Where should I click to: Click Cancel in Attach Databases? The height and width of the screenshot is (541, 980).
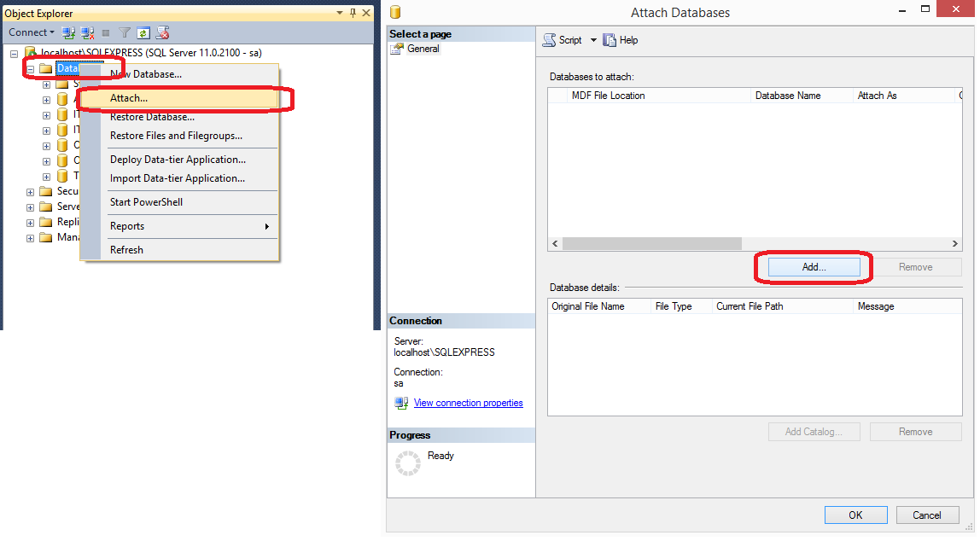[927, 515]
